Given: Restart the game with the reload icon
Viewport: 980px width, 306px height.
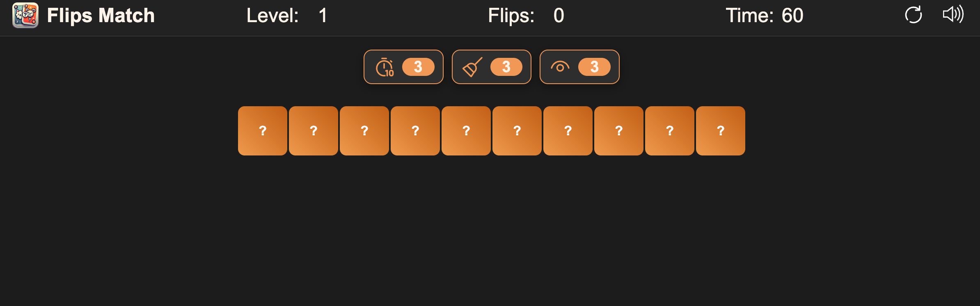Looking at the screenshot, I should 913,15.
